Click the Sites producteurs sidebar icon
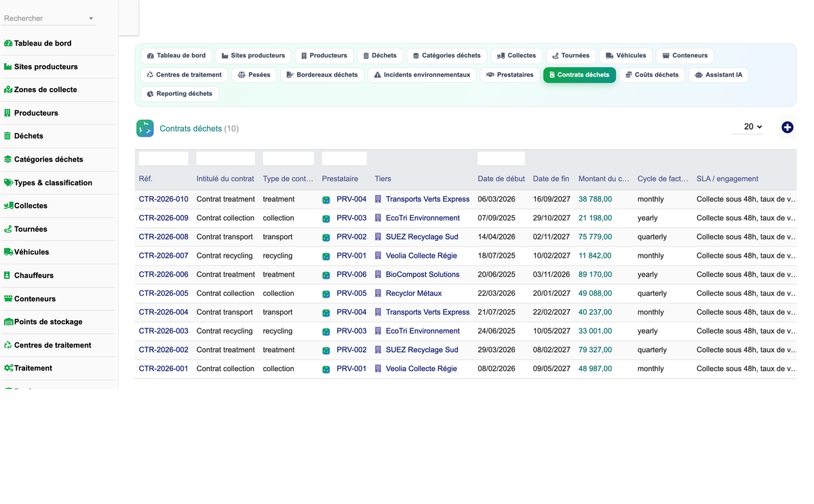 8,66
